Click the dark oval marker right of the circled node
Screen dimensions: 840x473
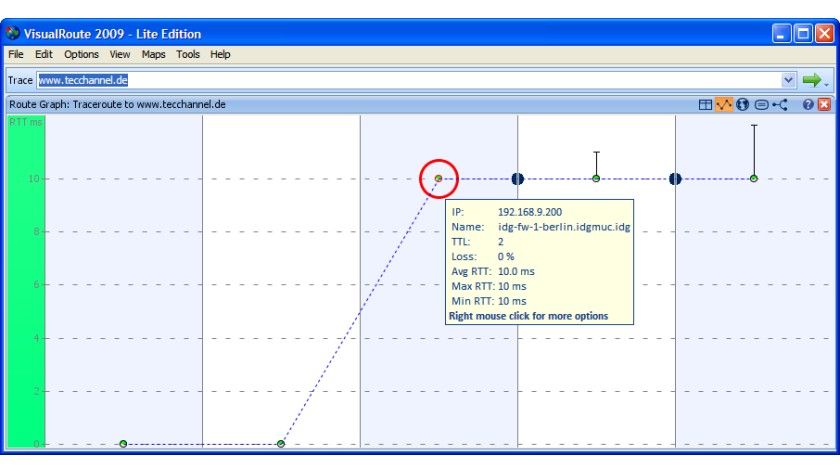tap(518, 179)
